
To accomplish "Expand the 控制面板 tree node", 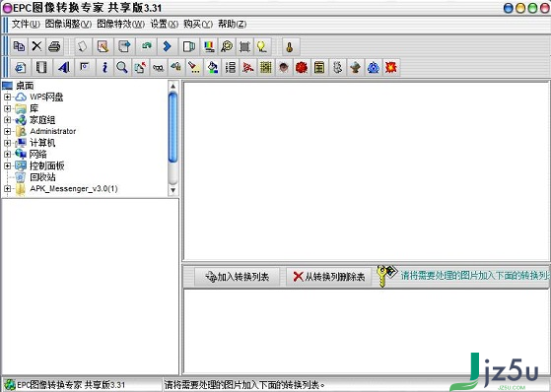I will coord(7,165).
